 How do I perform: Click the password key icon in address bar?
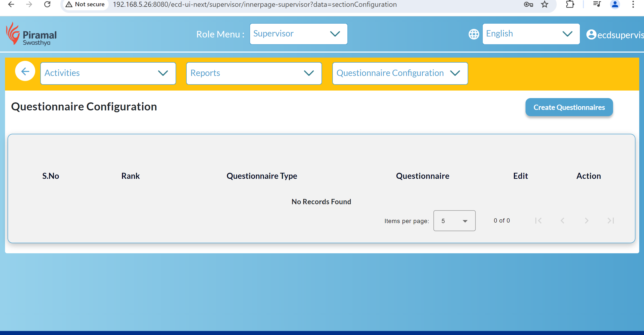[528, 4]
